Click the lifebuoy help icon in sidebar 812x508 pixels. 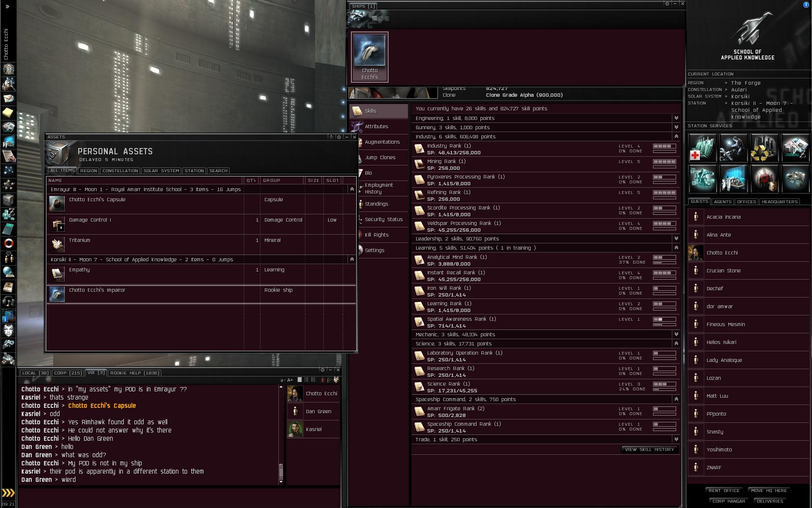click(x=8, y=243)
